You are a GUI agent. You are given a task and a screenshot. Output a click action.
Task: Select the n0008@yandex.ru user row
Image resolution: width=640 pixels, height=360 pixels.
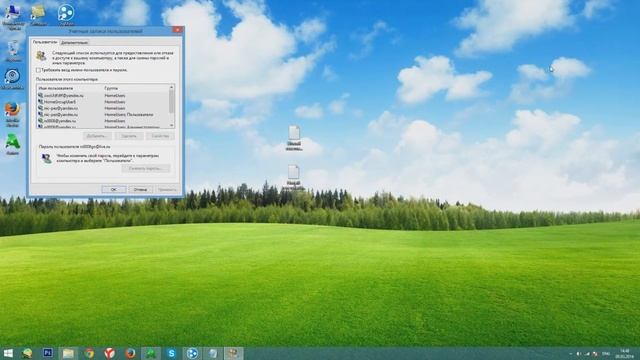[103, 121]
